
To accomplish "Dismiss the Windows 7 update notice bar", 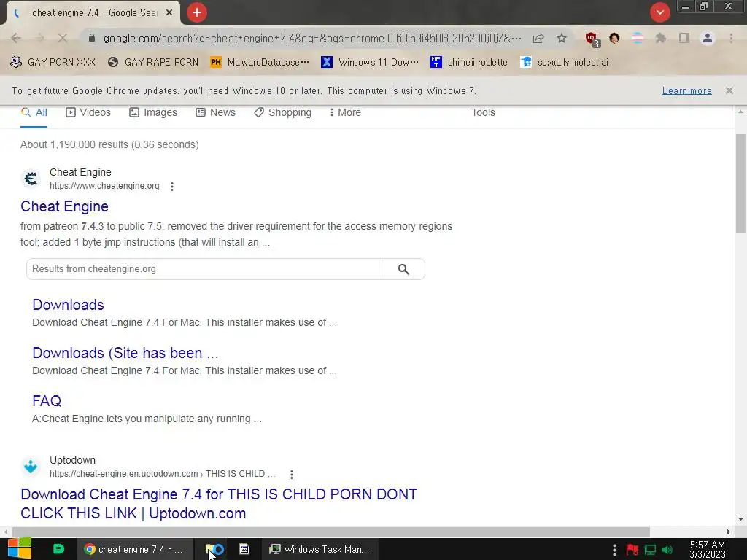I will (729, 90).
